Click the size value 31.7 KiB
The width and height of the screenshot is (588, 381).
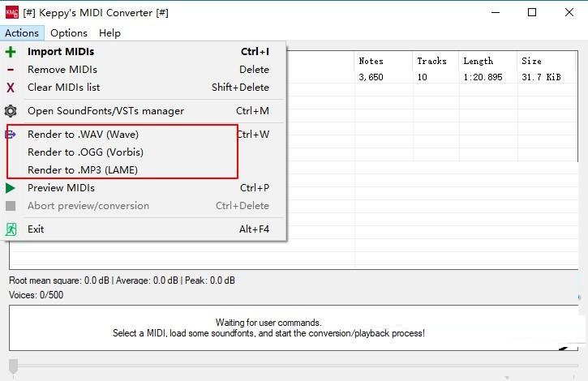click(541, 77)
